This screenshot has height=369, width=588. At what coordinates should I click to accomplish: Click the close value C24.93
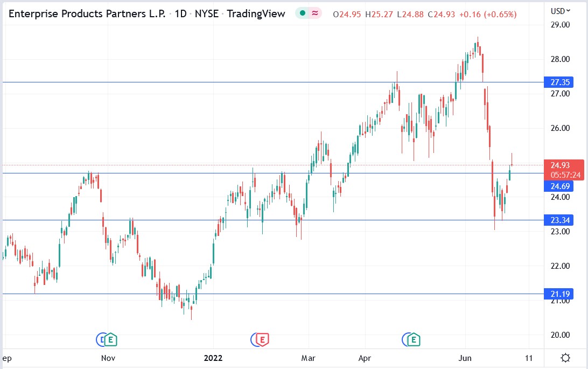[x=442, y=14]
